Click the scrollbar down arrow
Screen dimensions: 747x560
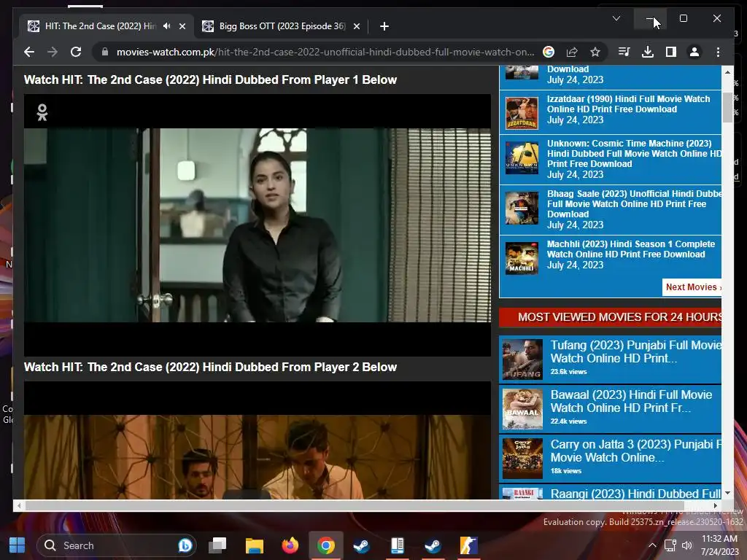pos(727,493)
